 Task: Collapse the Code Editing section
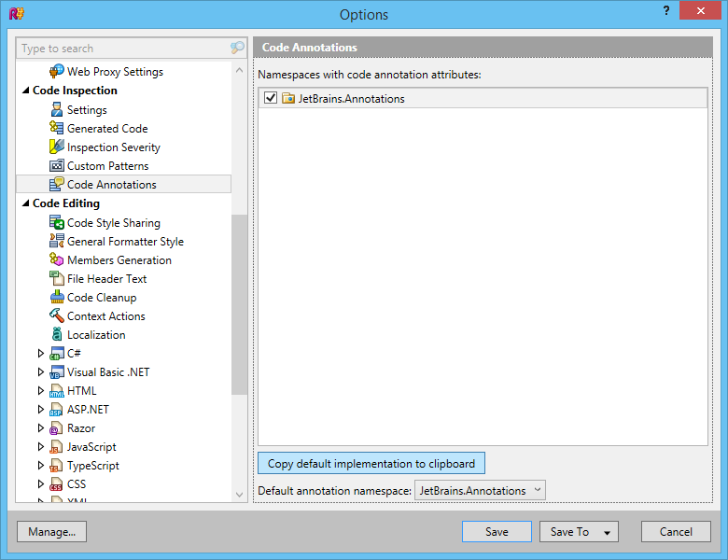tap(26, 203)
